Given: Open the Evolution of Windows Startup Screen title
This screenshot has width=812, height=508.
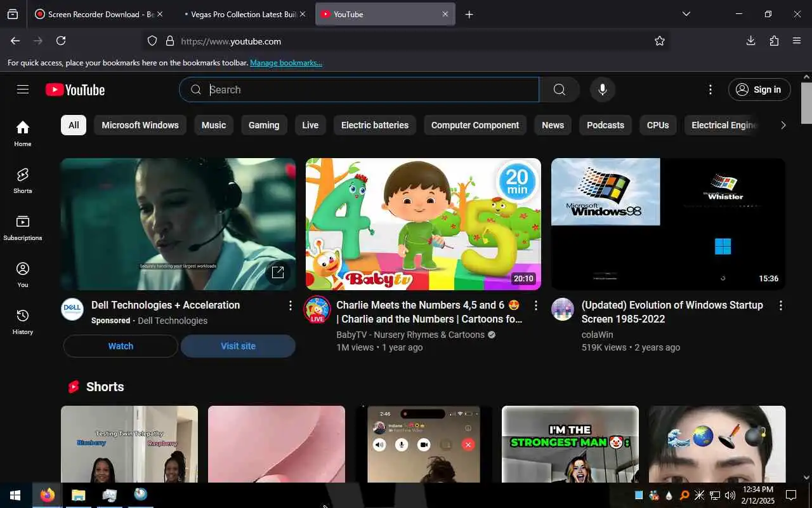Looking at the screenshot, I should 672,312.
